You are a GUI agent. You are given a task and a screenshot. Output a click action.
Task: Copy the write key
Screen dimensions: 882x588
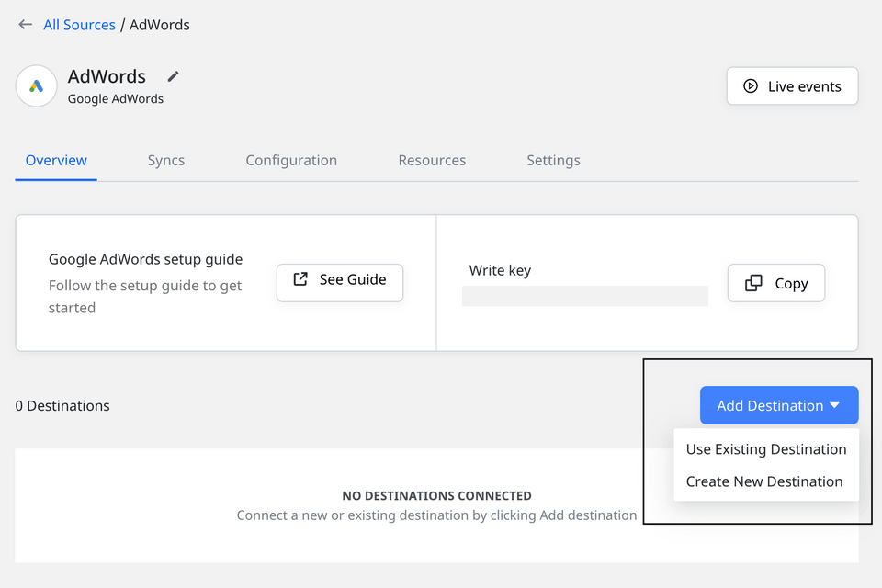tap(776, 283)
